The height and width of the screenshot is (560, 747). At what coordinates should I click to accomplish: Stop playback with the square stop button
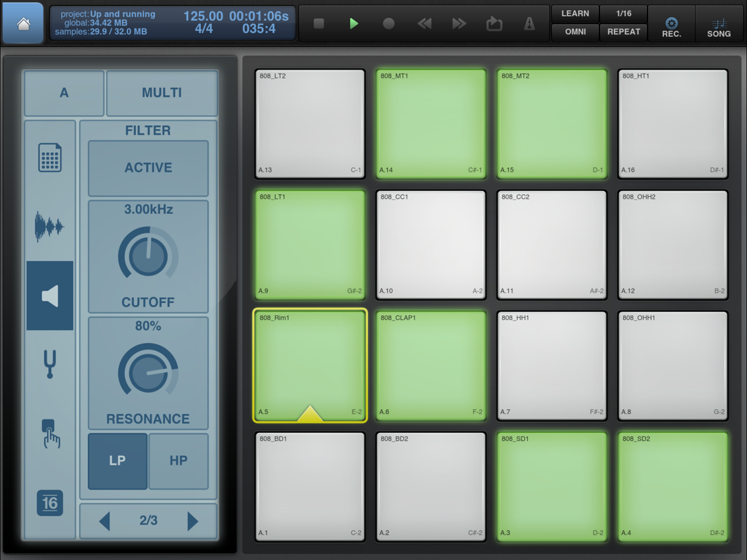pos(319,23)
